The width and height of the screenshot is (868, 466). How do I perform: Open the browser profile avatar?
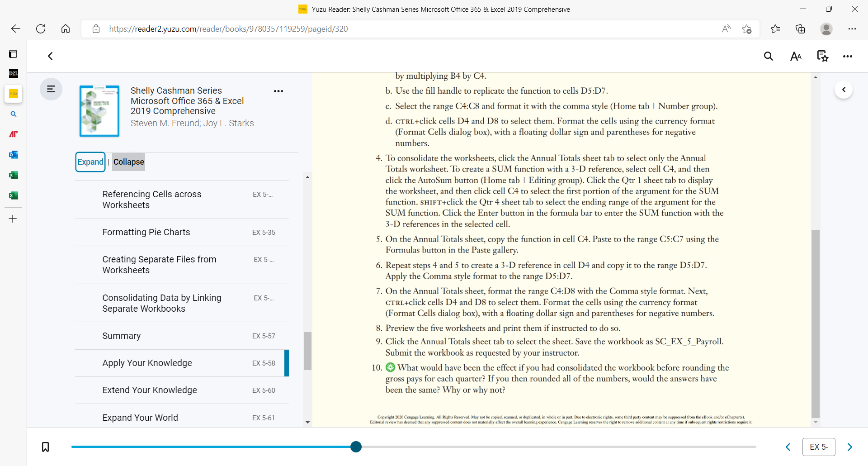tap(826, 29)
